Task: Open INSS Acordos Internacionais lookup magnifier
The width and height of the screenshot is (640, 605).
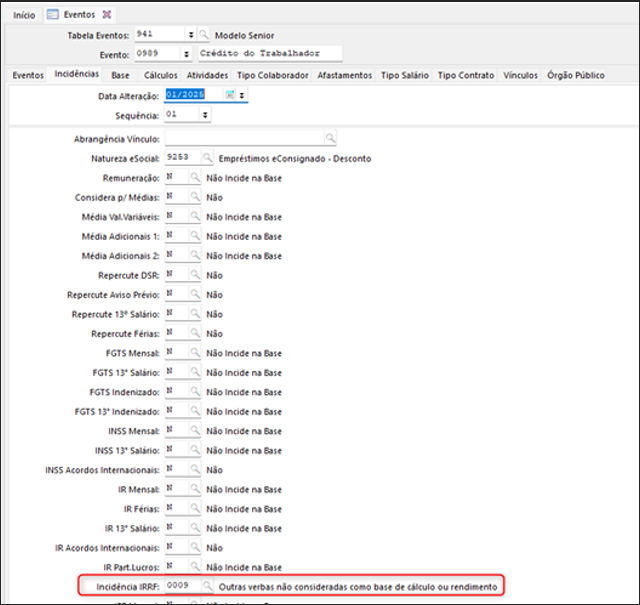Action: [x=195, y=469]
